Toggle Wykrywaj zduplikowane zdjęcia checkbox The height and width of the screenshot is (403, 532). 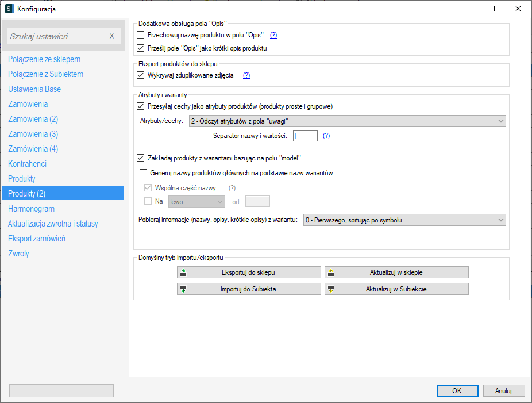(141, 75)
